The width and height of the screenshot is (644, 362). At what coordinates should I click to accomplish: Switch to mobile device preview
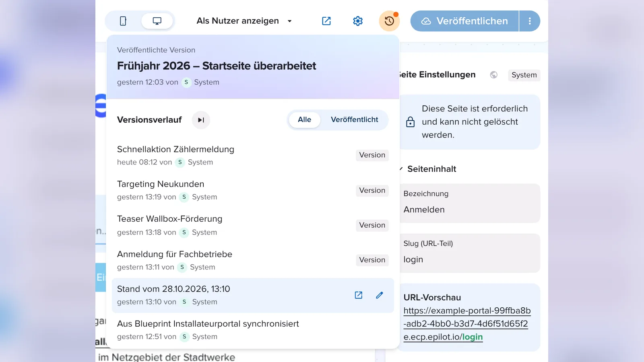[x=123, y=21]
